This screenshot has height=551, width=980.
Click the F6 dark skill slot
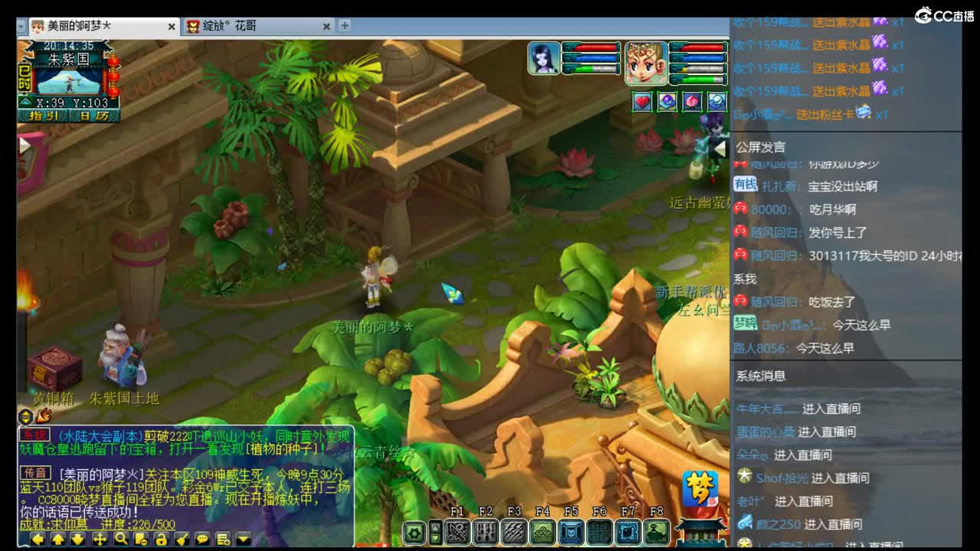[x=599, y=532]
